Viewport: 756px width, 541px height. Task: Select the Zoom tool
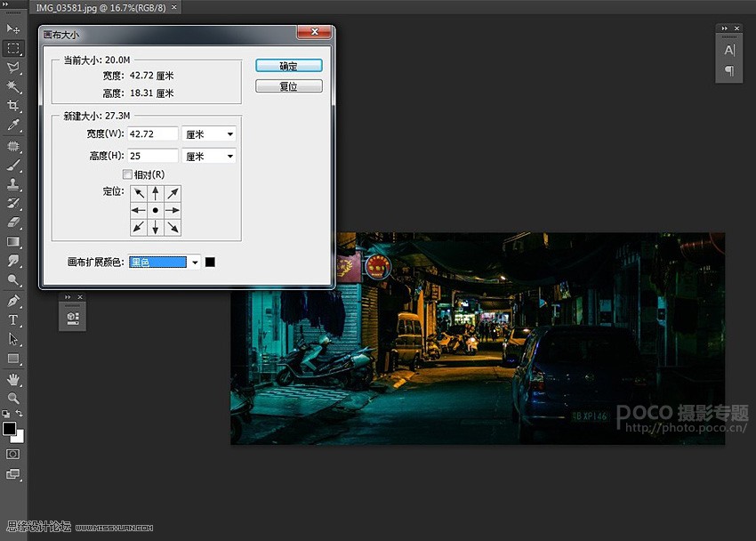click(13, 399)
